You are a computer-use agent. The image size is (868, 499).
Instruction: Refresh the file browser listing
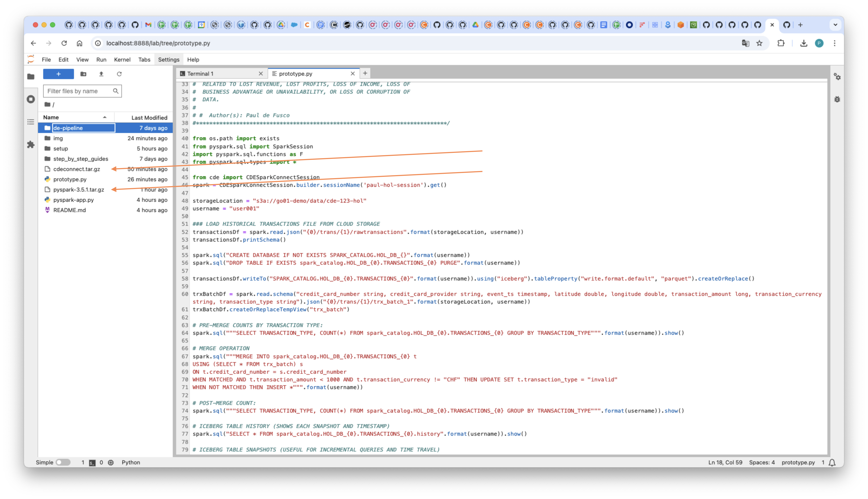tap(119, 74)
